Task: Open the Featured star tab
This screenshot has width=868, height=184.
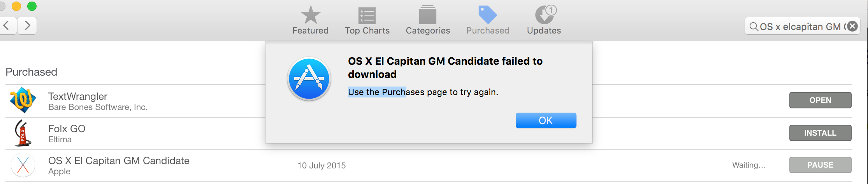Action: (x=310, y=20)
